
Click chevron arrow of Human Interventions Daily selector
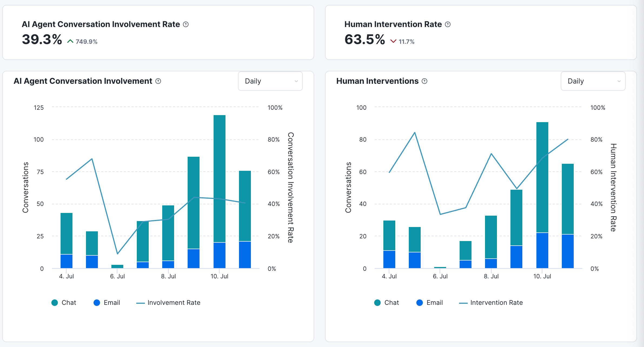coord(619,81)
